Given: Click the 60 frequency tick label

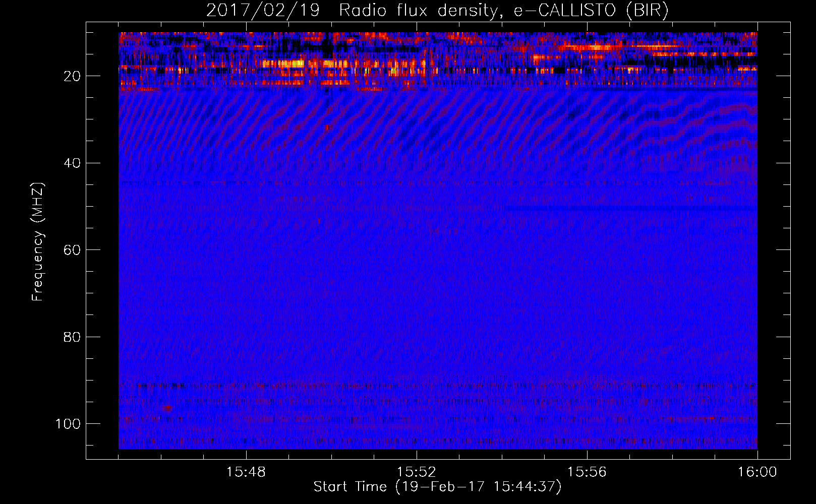Looking at the screenshot, I should click(73, 250).
